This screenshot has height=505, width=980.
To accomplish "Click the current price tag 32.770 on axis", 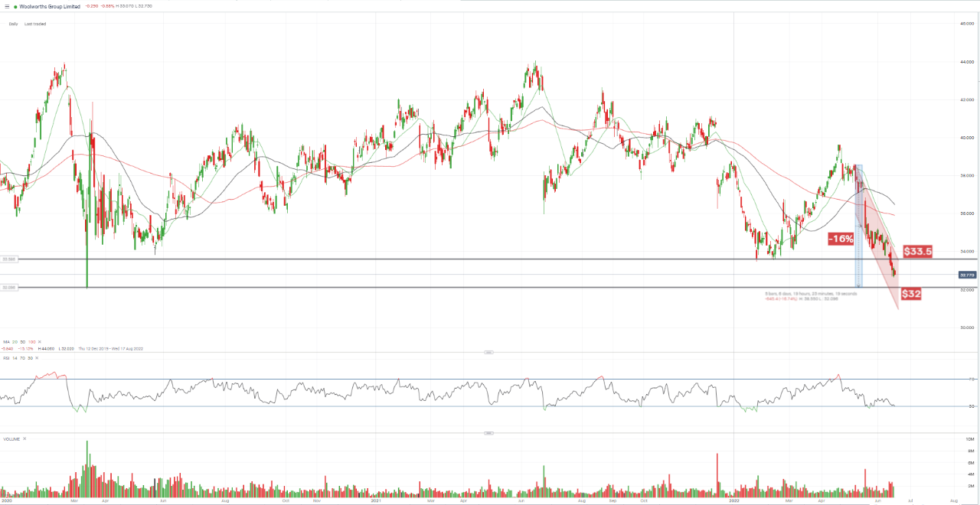I will [x=966, y=275].
